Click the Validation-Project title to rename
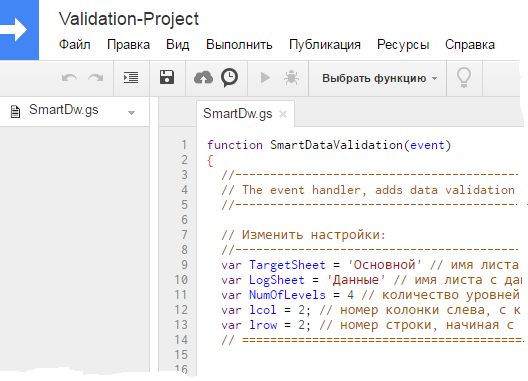528x381 pixels. coord(129,19)
